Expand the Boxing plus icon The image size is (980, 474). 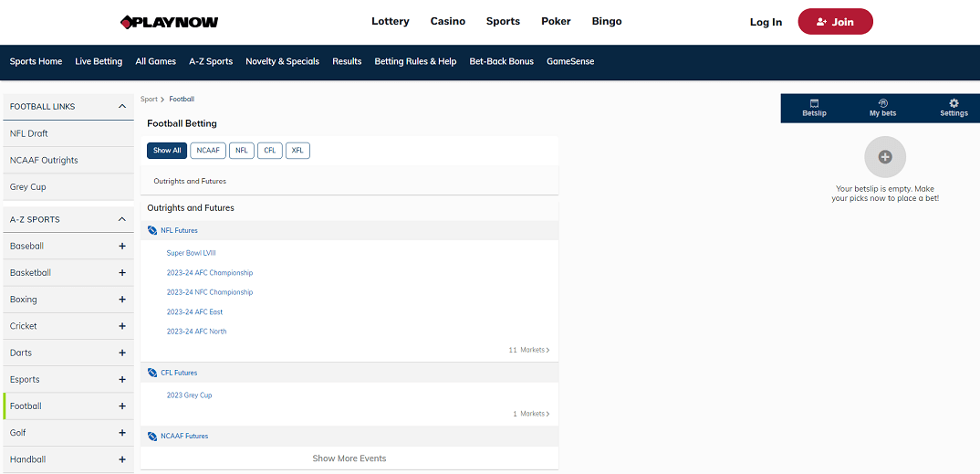(122, 300)
